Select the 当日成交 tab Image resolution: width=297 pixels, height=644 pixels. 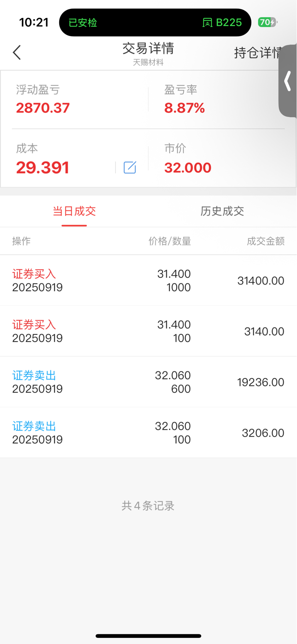(x=74, y=211)
